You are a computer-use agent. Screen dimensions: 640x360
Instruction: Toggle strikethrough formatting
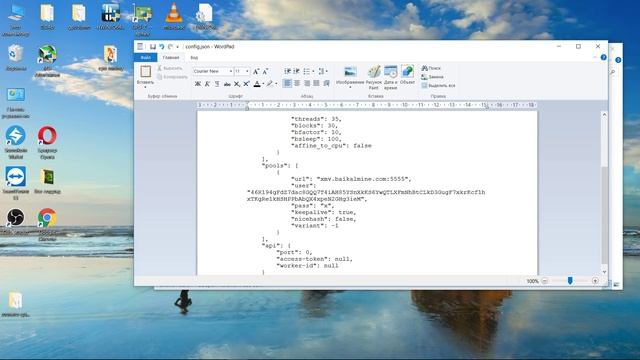pos(227,84)
